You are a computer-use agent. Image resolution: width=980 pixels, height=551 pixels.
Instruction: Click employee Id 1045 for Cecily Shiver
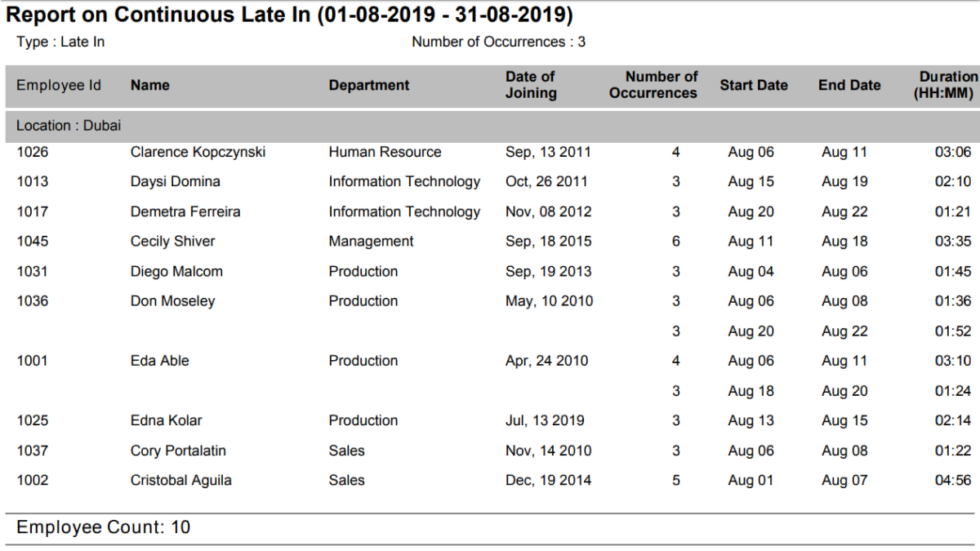click(x=31, y=241)
